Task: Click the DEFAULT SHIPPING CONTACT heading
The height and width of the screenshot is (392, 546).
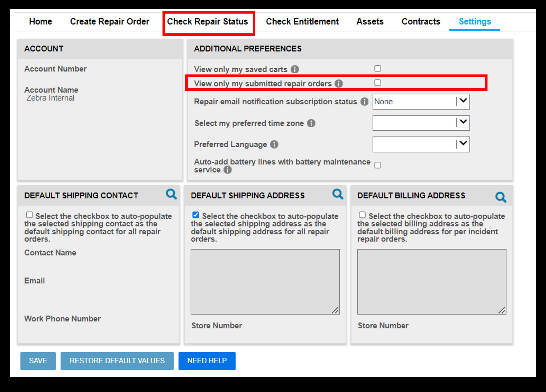Action: pos(81,196)
